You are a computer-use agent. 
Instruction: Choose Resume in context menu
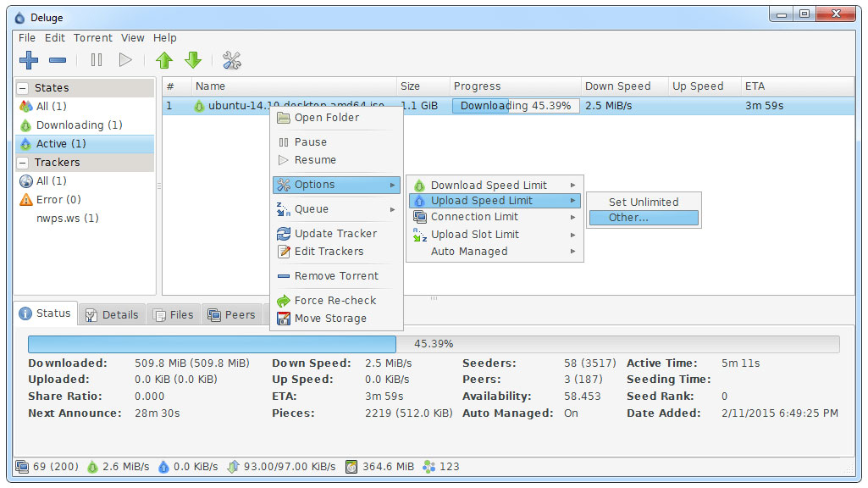(x=336, y=160)
